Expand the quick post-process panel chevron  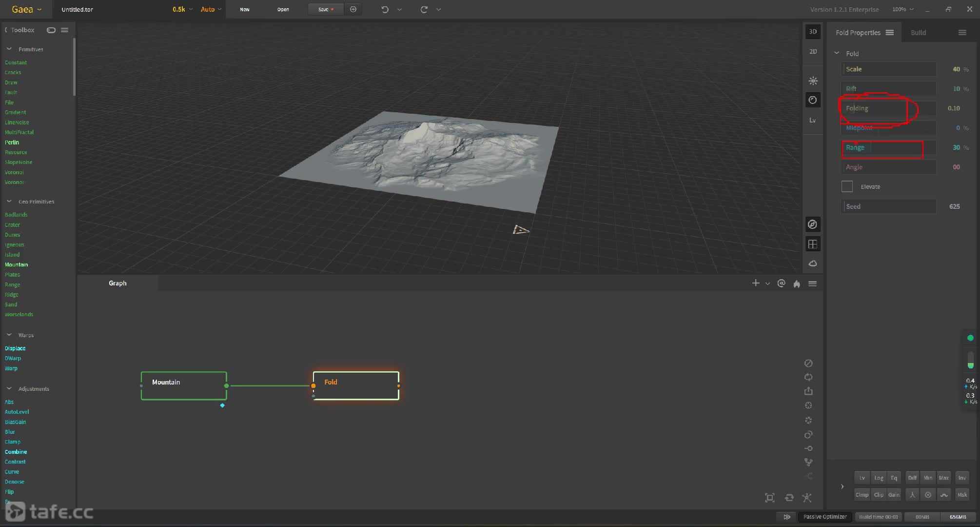842,486
